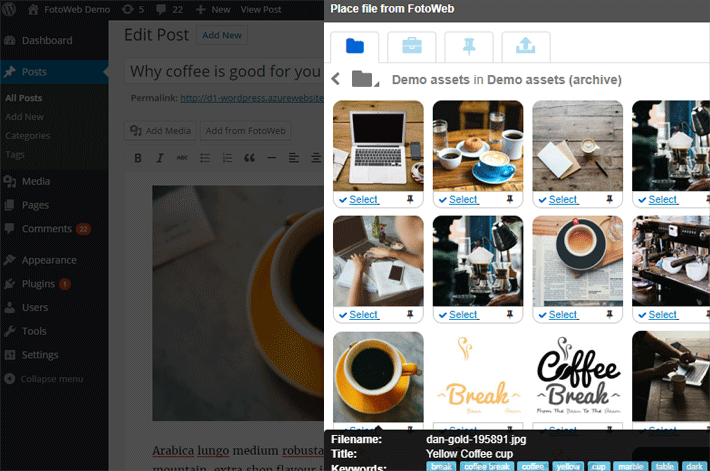This screenshot has width=710, height=471.
Task: Open Media in the WordPress sidebar
Action: pos(36,181)
